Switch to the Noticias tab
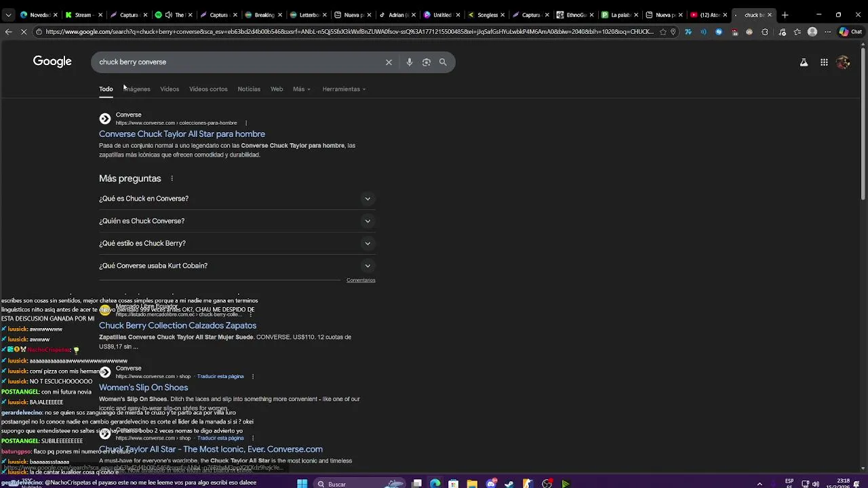 click(x=249, y=89)
